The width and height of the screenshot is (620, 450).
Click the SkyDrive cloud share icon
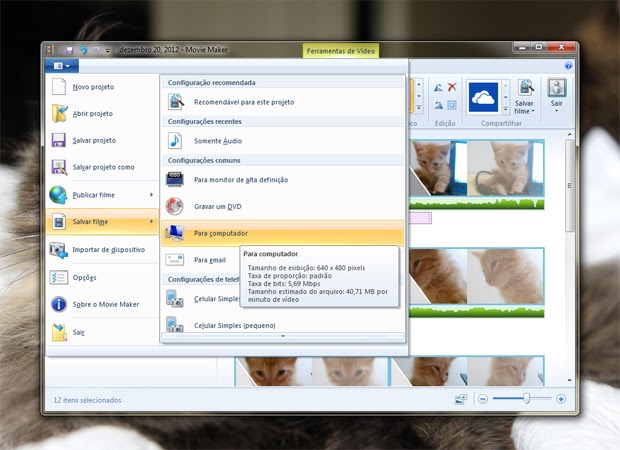pos(483,97)
